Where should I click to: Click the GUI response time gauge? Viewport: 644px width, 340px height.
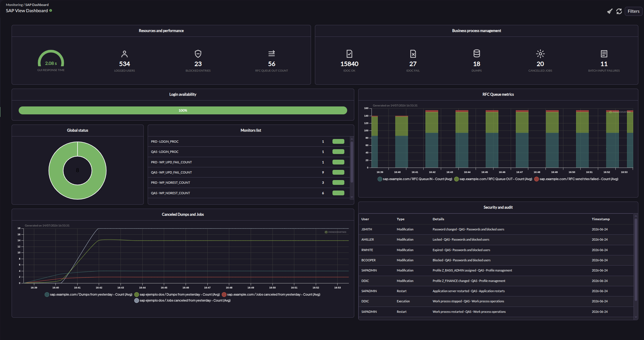point(51,59)
